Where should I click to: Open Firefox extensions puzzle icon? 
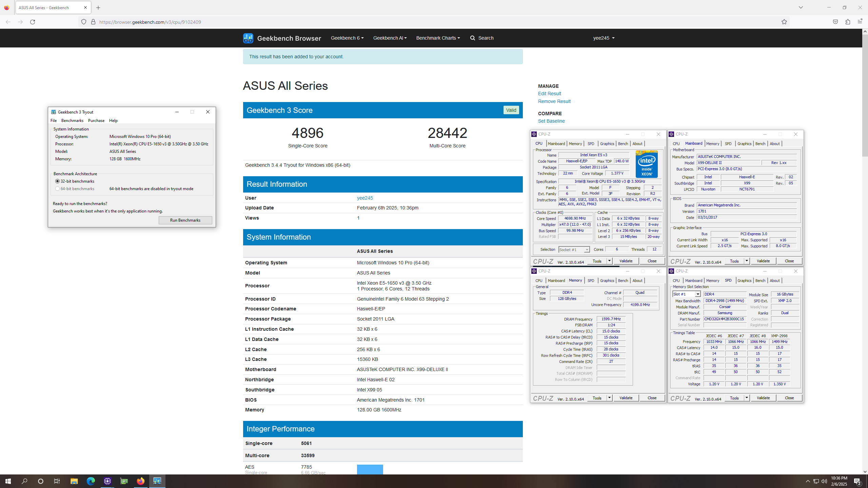pyautogui.click(x=848, y=22)
